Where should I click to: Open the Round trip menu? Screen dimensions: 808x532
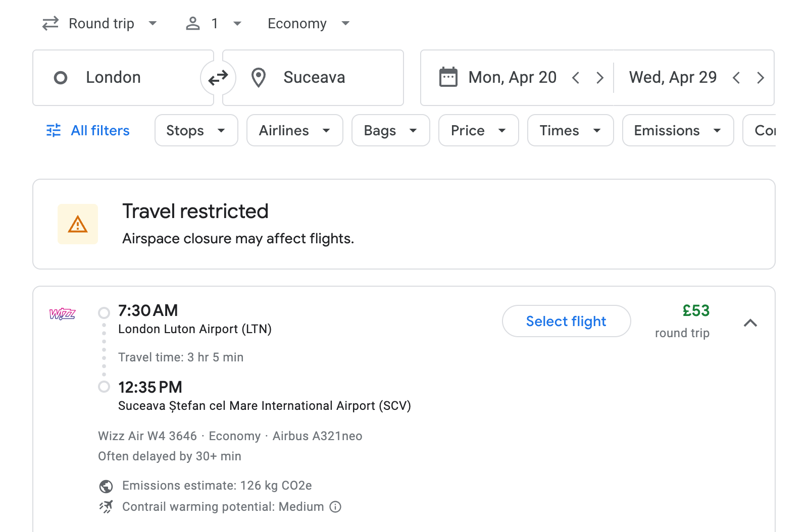100,23
